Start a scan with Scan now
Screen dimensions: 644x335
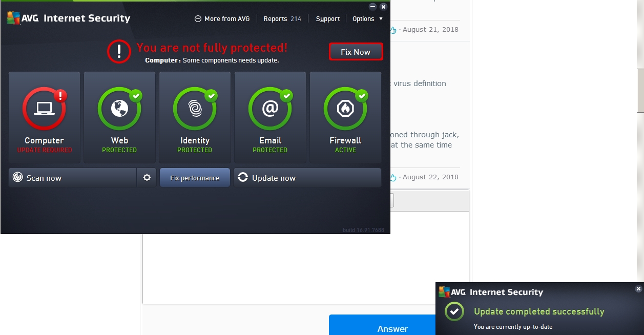point(72,178)
